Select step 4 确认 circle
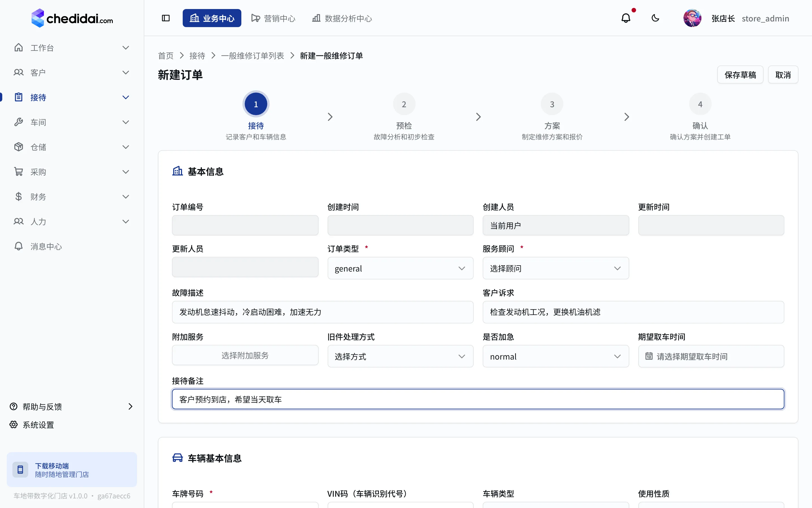Image resolution: width=812 pixels, height=508 pixels. 700,104
